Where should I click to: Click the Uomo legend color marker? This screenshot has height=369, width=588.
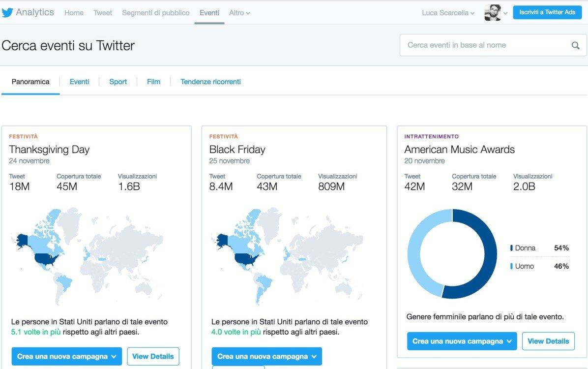(511, 266)
